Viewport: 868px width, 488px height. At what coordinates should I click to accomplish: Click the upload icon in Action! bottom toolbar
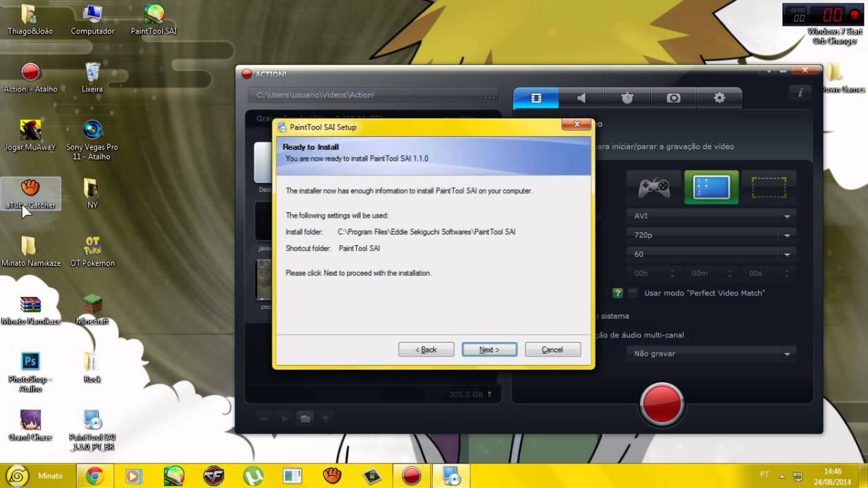pos(325,418)
